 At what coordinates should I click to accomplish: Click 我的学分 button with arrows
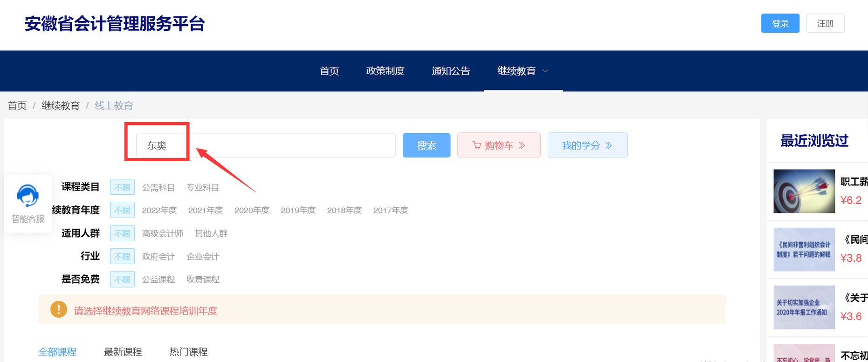click(587, 145)
